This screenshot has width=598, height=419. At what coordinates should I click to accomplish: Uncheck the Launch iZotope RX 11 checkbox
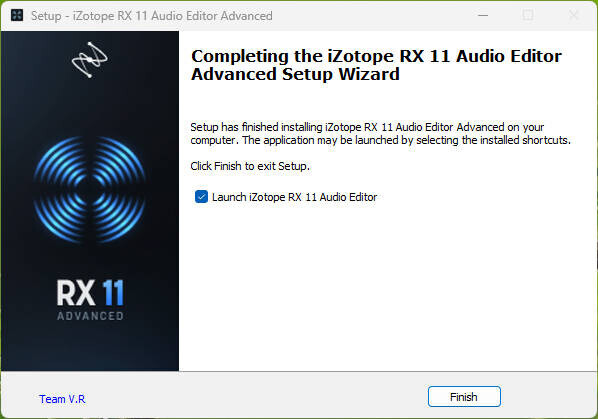coord(201,197)
